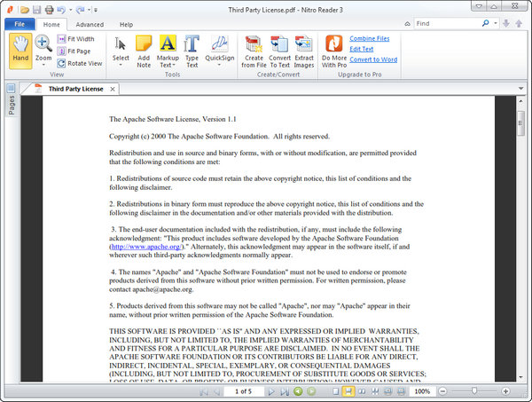Open the Markup Text dropdown
Viewport: 532px width, 402px height.
click(x=168, y=64)
